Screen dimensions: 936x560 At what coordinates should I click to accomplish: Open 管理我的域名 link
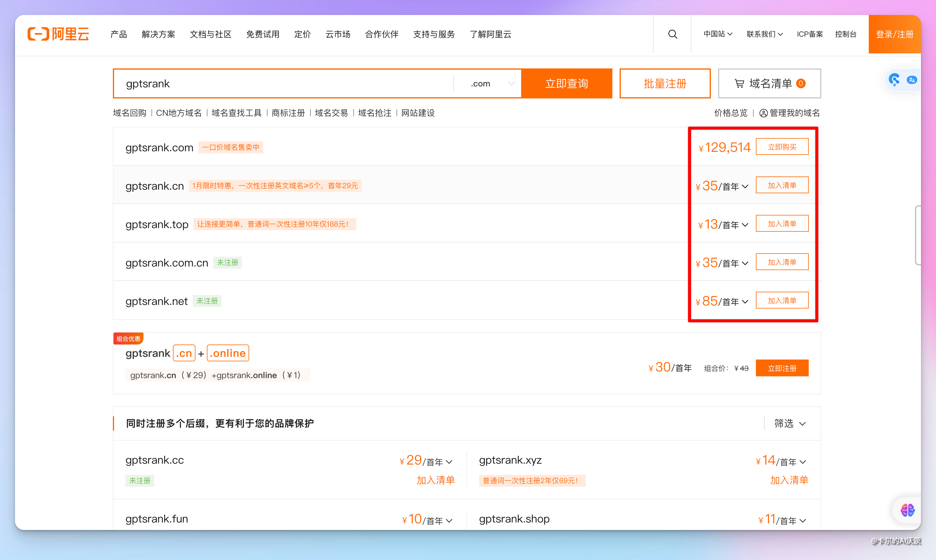tap(795, 113)
